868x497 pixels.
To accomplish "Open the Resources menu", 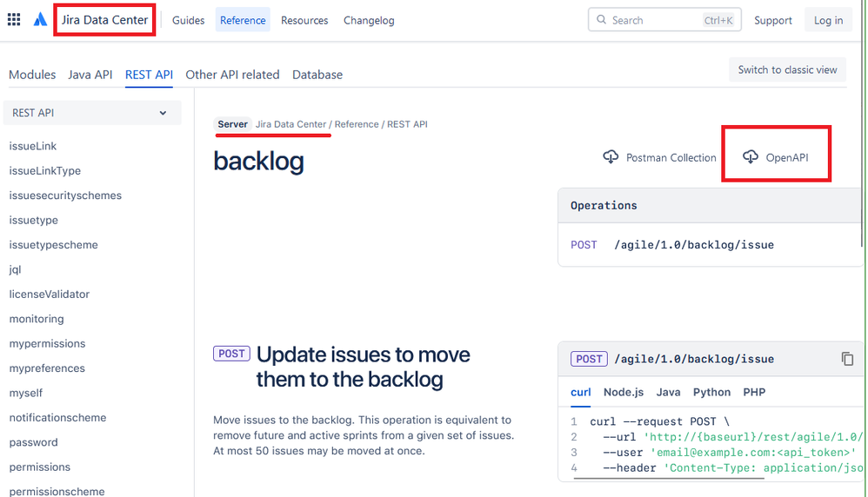I will [304, 21].
